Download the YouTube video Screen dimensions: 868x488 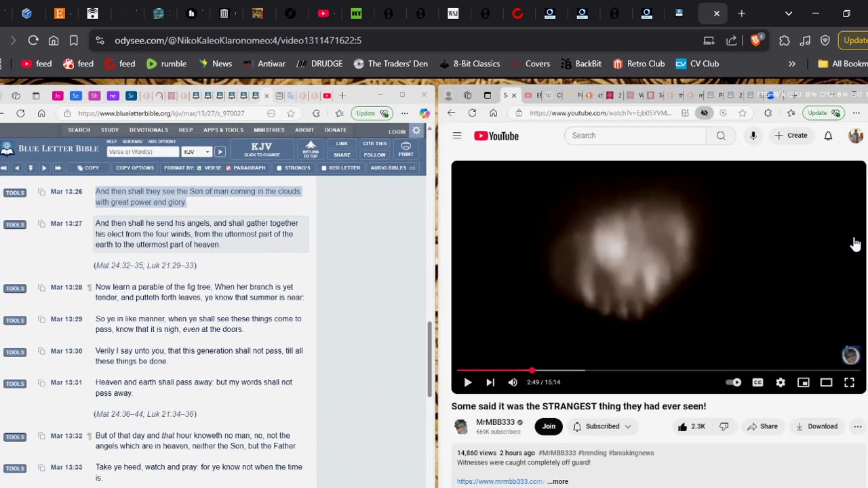(x=816, y=426)
